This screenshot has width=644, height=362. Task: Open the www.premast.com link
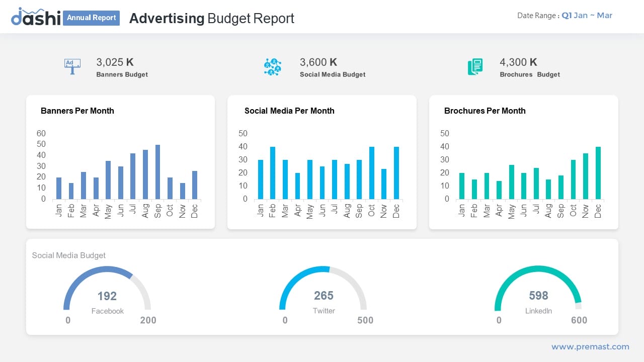coord(590,346)
